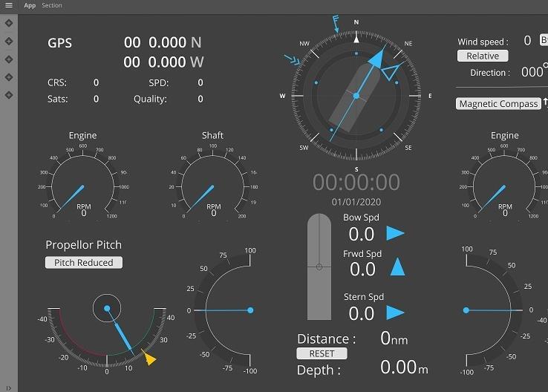The width and height of the screenshot is (548, 392).
Task: Expand the sidebar using bottom-left arrow
Action: click(9, 387)
